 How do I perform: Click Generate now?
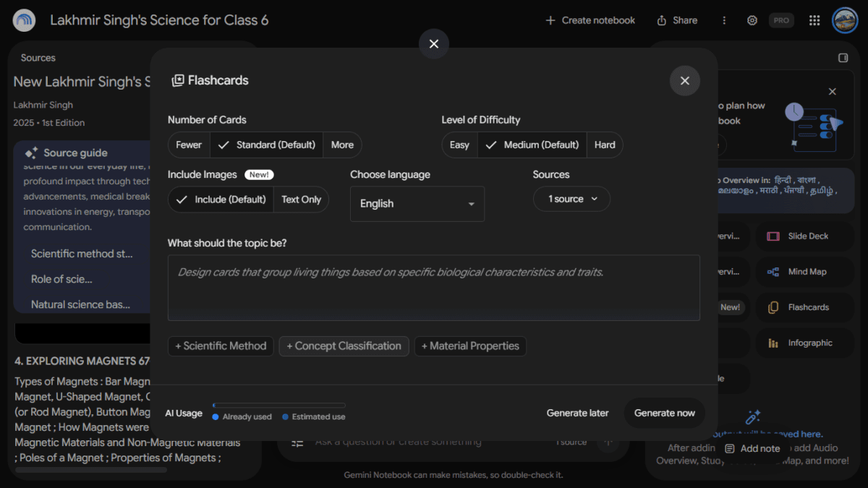[665, 413]
